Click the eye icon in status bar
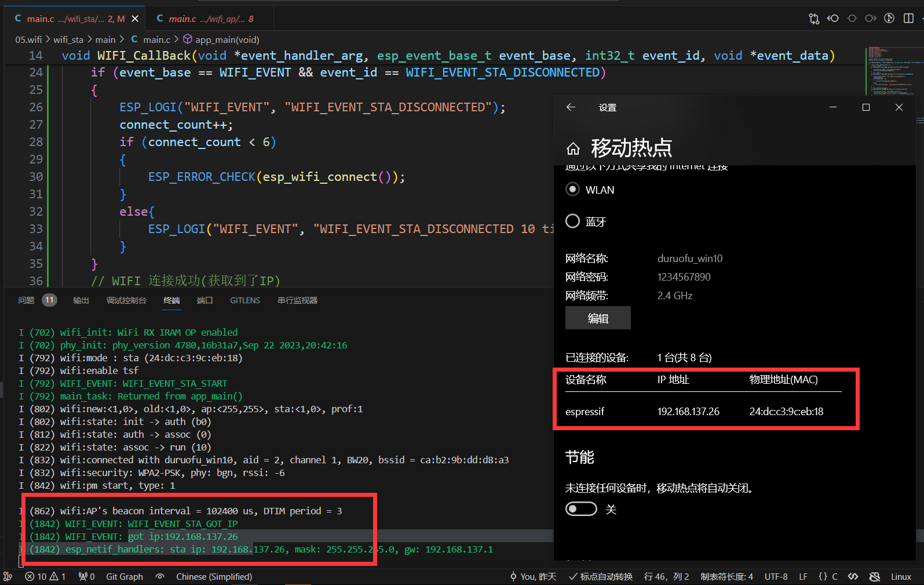 coord(160,576)
